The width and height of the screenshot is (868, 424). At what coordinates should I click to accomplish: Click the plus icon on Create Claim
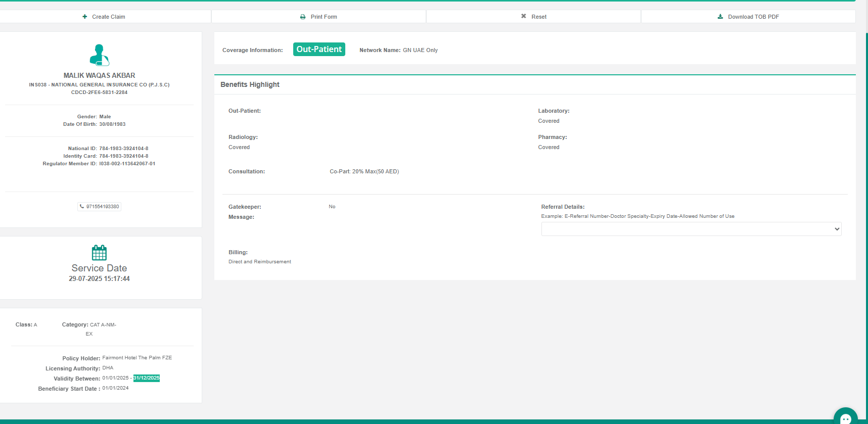(x=85, y=17)
